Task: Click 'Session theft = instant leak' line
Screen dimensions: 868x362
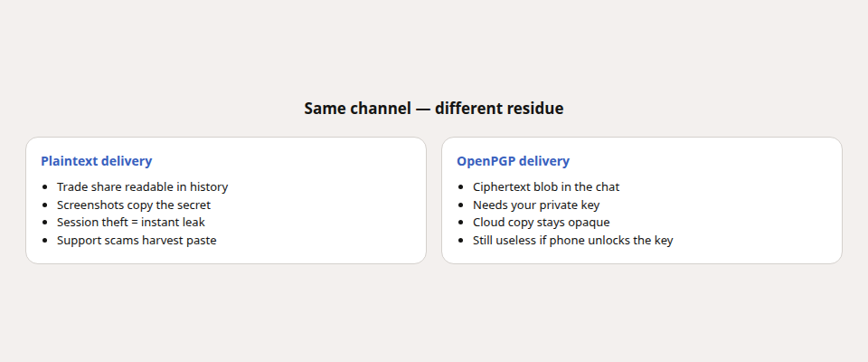Action: [x=130, y=223]
